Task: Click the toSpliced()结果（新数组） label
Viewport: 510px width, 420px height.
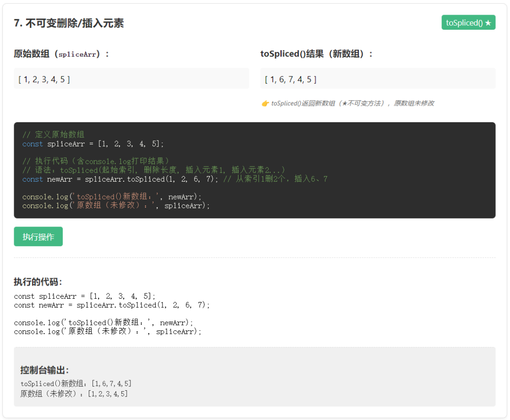Action: [x=316, y=54]
